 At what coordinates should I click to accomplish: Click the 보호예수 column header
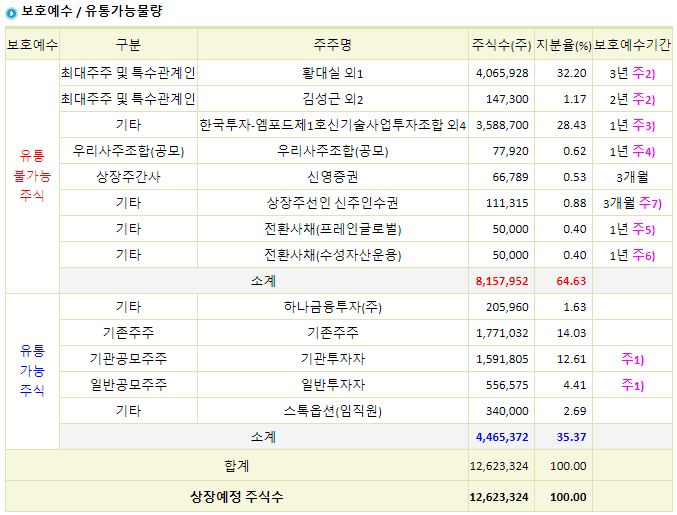pyautogui.click(x=32, y=44)
